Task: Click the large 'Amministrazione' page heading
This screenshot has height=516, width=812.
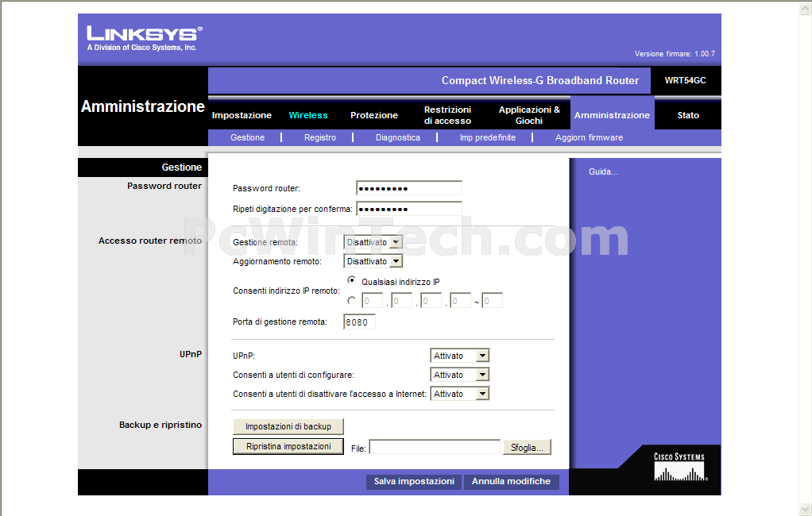Action: [143, 106]
